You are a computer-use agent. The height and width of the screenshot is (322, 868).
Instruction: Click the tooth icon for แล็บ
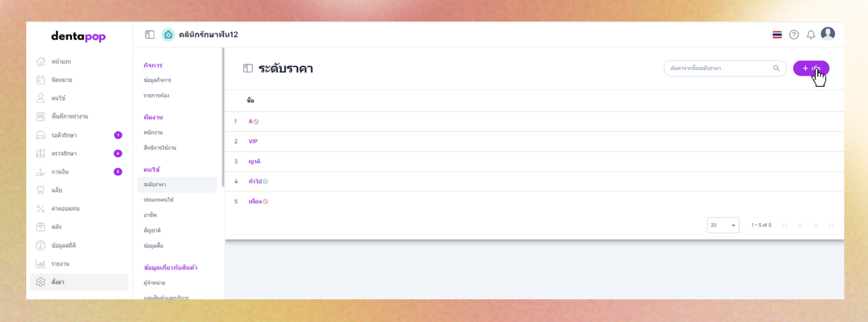pos(41,190)
